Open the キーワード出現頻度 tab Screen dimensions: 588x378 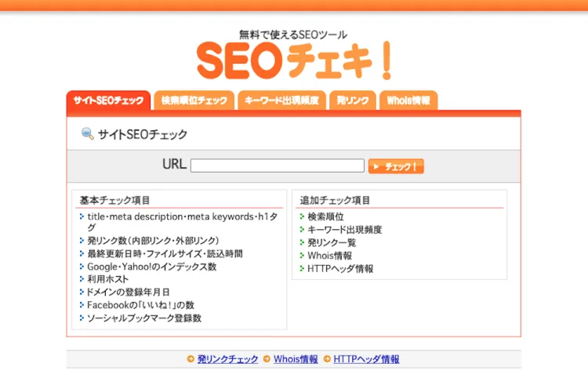pos(281,100)
